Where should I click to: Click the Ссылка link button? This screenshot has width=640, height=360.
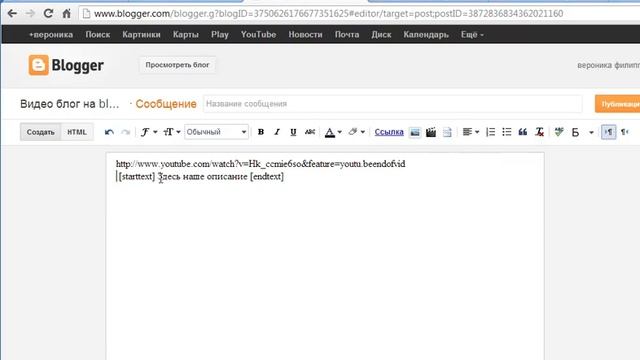(389, 132)
